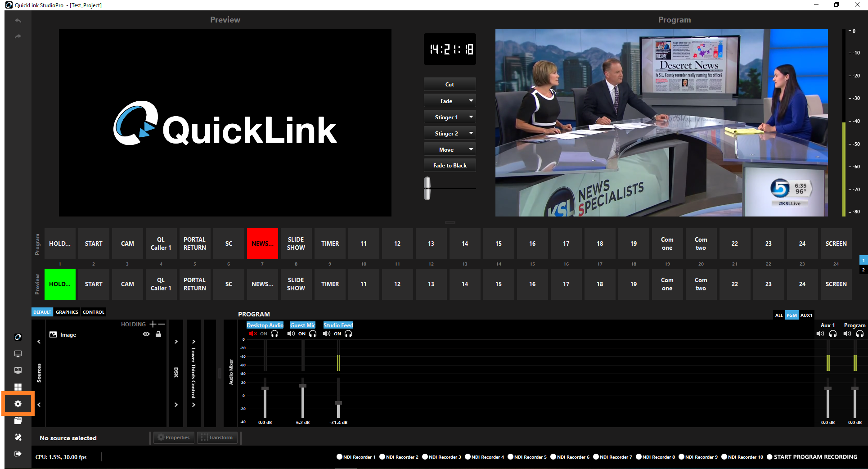Click the Studio Feed volume fader
Image resolution: width=868 pixels, height=469 pixels.
click(338, 403)
